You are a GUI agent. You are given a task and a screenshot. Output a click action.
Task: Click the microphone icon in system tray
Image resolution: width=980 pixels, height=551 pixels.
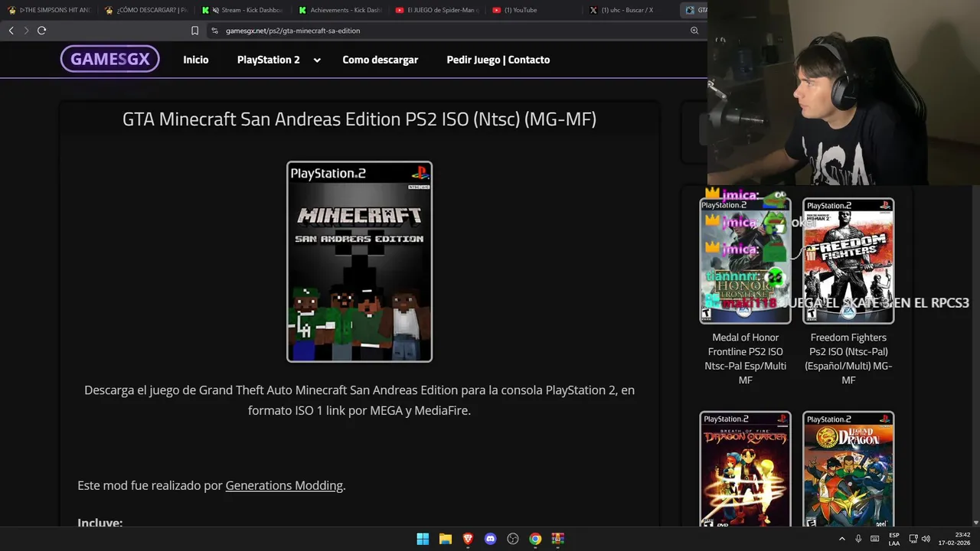[x=858, y=539]
